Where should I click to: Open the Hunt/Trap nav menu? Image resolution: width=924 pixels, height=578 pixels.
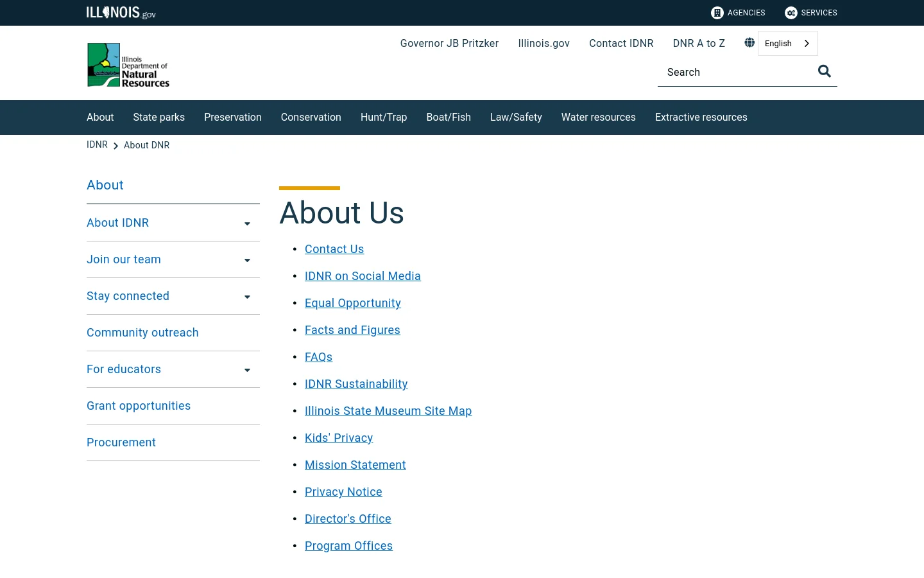pyautogui.click(x=384, y=117)
